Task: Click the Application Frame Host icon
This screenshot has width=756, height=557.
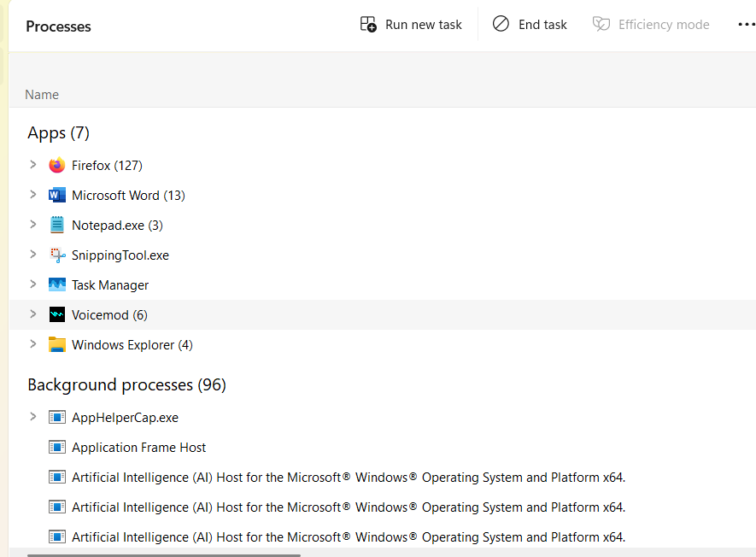Action: point(57,447)
